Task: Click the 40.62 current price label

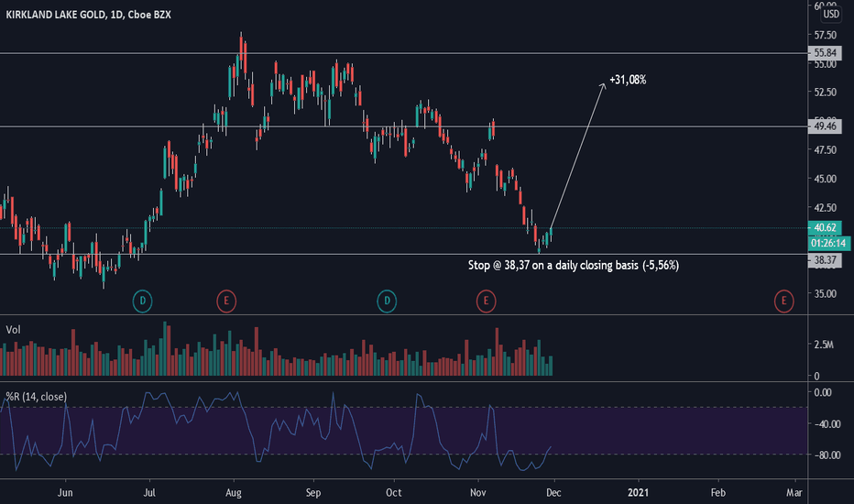Action: click(825, 228)
